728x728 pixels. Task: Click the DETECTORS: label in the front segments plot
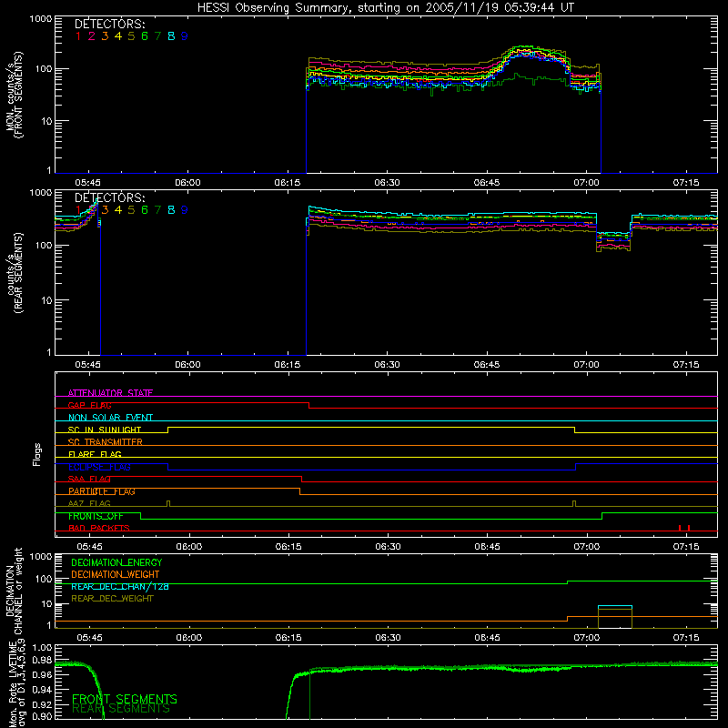tap(110, 25)
